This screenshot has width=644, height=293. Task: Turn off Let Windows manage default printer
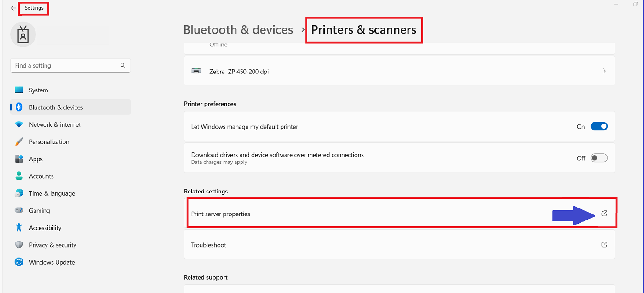599,126
